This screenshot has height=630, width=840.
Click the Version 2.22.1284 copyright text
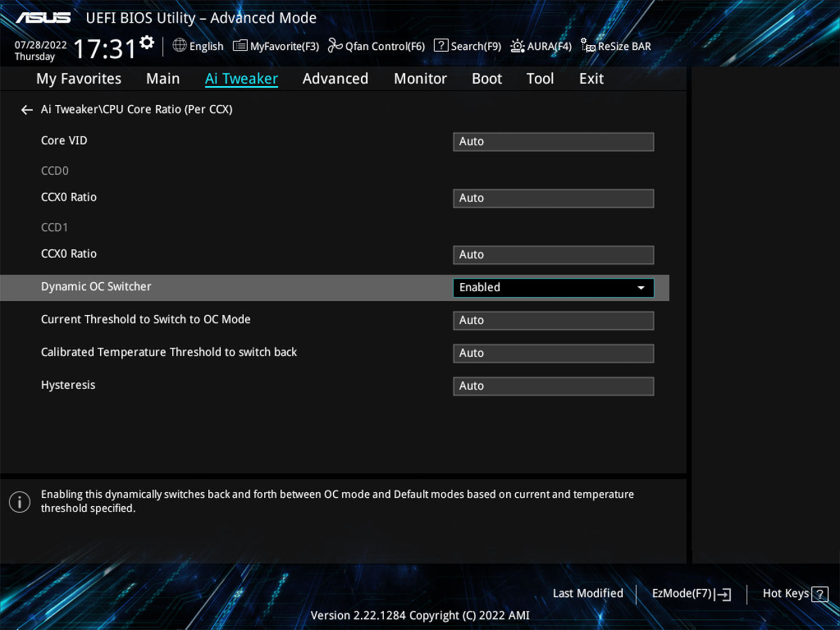pyautogui.click(x=420, y=615)
